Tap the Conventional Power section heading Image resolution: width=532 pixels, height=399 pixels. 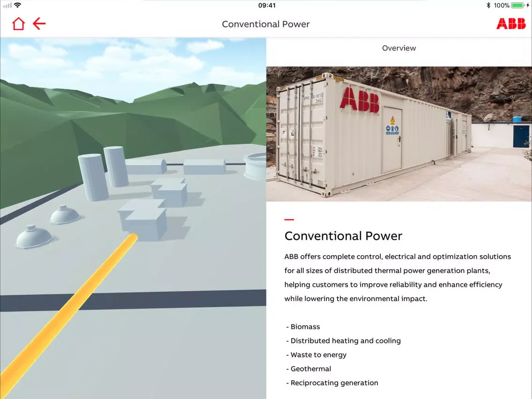coord(343,236)
